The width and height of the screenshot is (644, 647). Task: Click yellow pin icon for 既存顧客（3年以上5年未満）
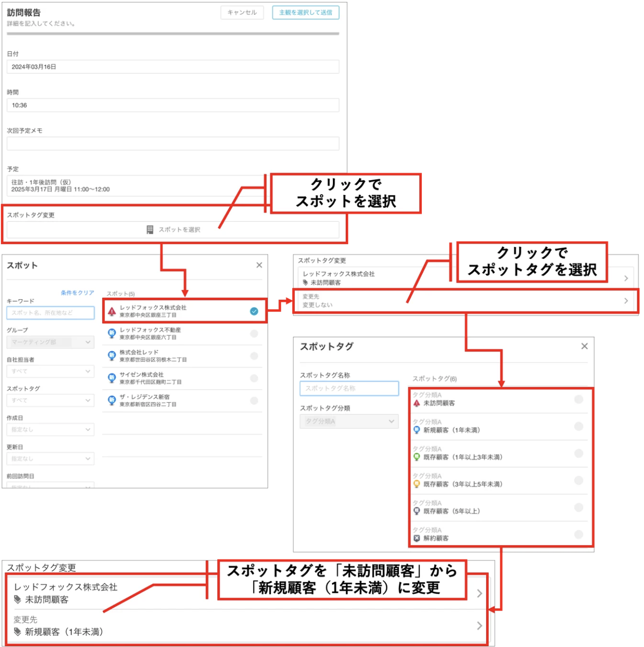[x=417, y=484]
